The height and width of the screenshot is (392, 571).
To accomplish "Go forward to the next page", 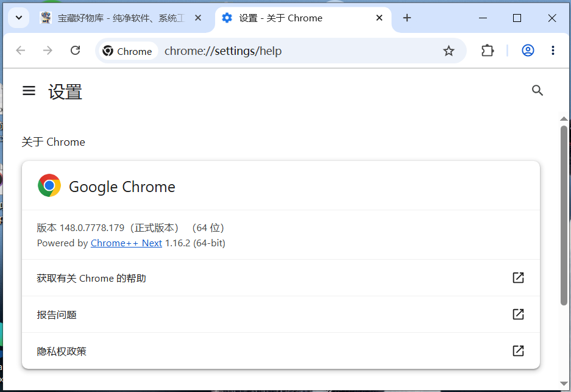I will [x=48, y=50].
